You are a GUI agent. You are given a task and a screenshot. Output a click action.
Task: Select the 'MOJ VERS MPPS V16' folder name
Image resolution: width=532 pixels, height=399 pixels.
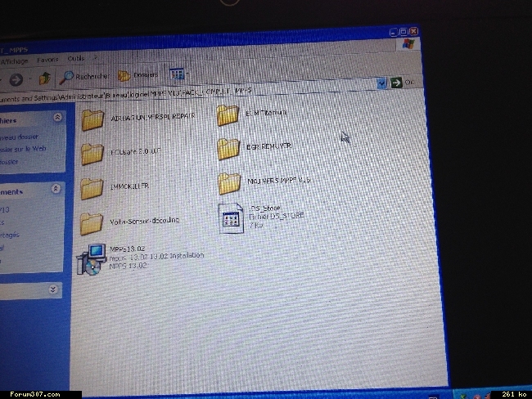(278, 181)
